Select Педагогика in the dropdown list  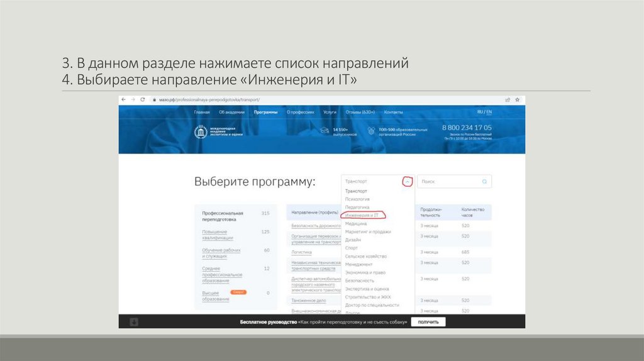[357, 208]
